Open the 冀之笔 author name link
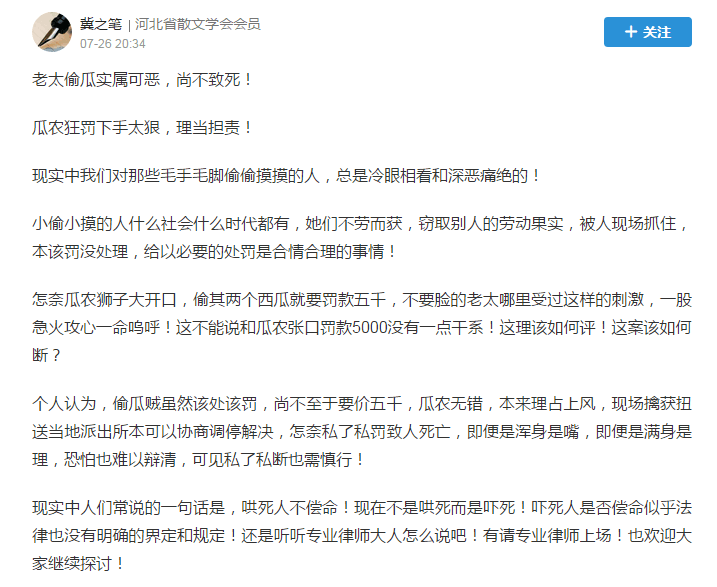Image resolution: width=717 pixels, height=587 pixels. [x=101, y=23]
